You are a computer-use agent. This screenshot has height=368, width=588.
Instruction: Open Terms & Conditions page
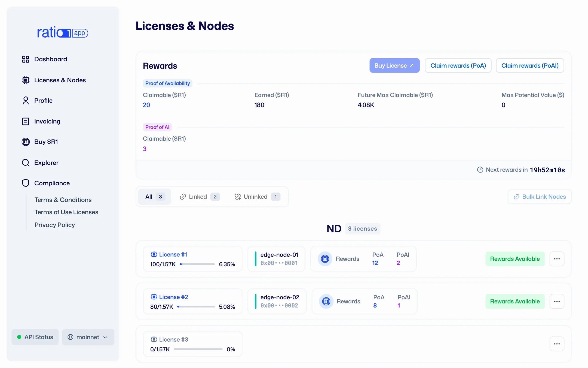coord(63,200)
